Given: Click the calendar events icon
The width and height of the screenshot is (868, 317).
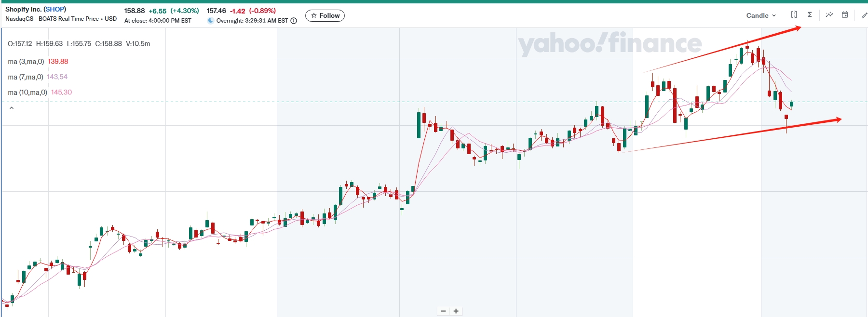Looking at the screenshot, I should 845,15.
